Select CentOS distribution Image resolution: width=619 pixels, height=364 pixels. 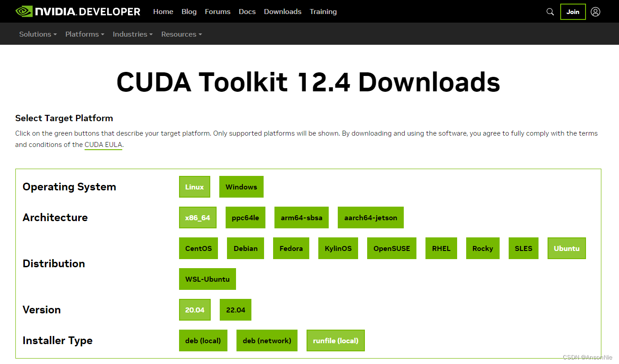pyautogui.click(x=198, y=248)
